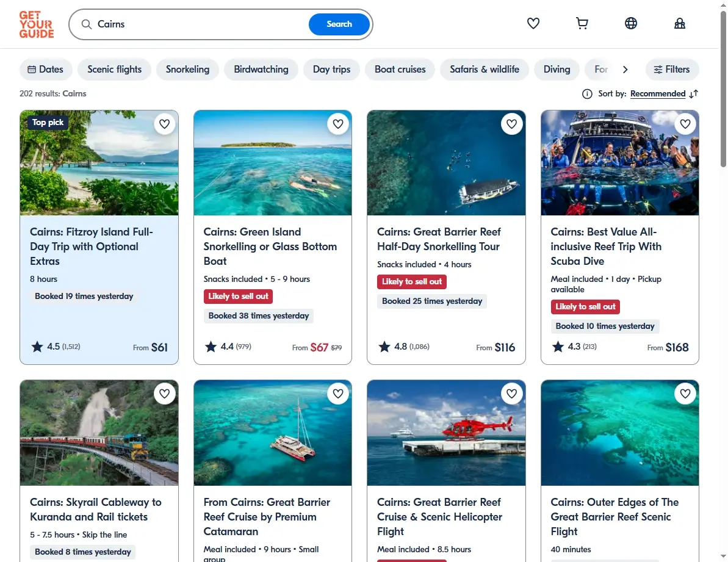Click 'Booked 19 times yesterday' label
This screenshot has width=728, height=562.
pyautogui.click(x=84, y=296)
